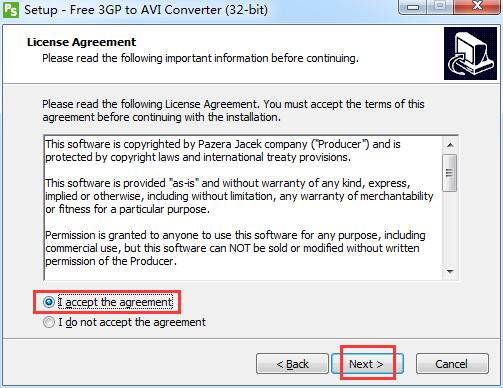The width and height of the screenshot is (503, 388).
Task: Click the copyright paragraph mentioning Pazera Jacek
Action: point(223,151)
